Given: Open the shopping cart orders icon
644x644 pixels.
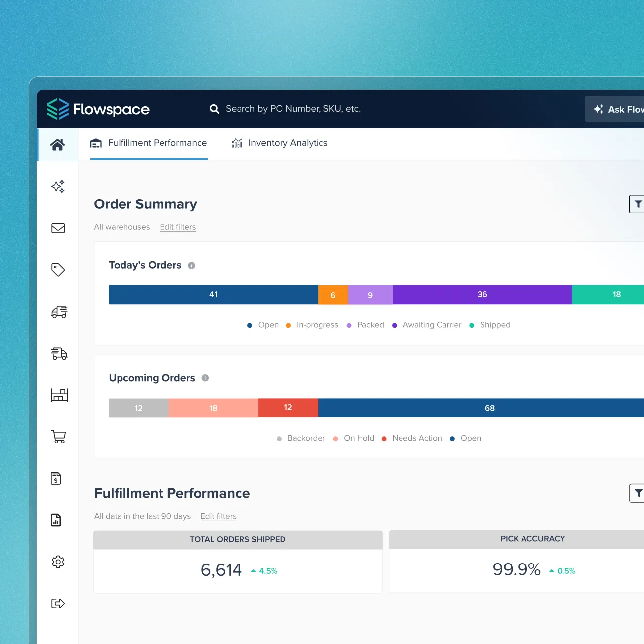Looking at the screenshot, I should [58, 437].
